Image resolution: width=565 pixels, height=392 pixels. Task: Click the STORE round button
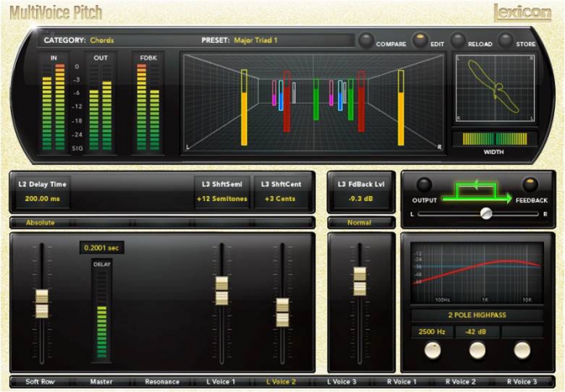click(505, 40)
